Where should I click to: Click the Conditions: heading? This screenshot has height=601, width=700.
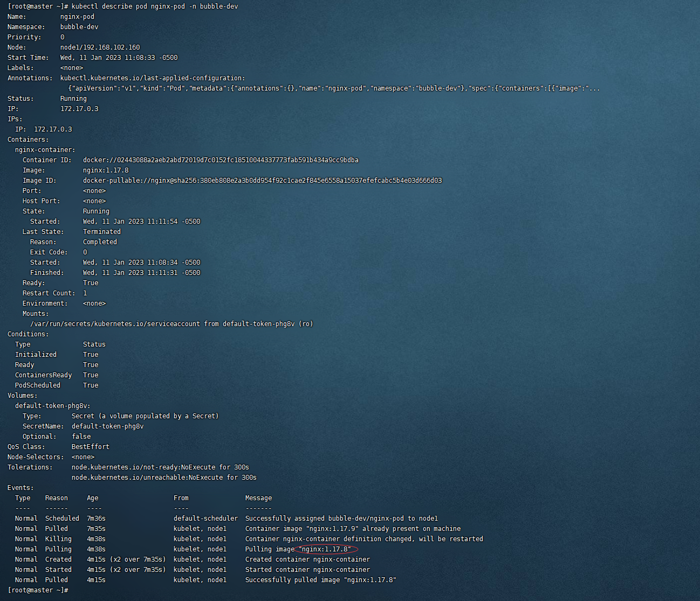click(28, 334)
